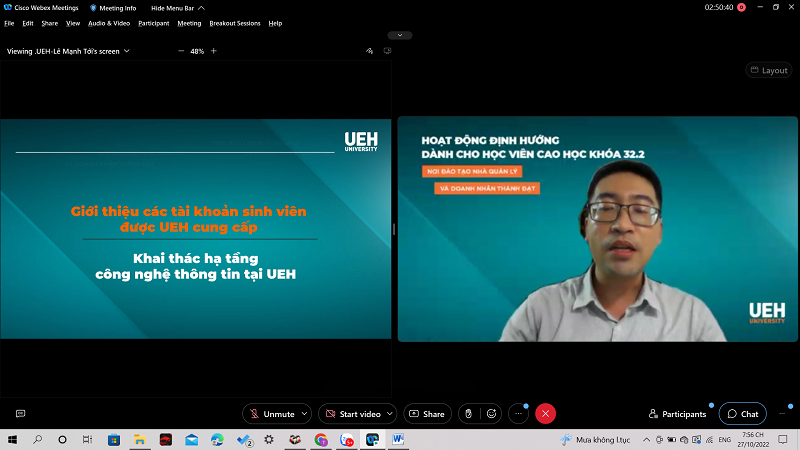The width and height of the screenshot is (800, 450).
Task: Open Windows Start menu
Action: coord(12,439)
